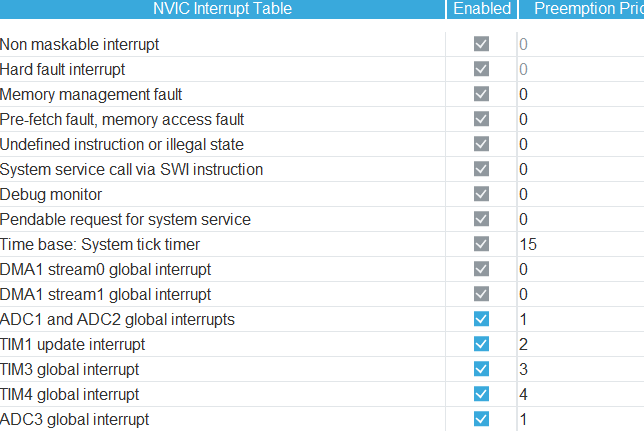Screen dimensions: 644x431
Task: Select the ADC3 global interrupt row
Action: tap(75, 419)
